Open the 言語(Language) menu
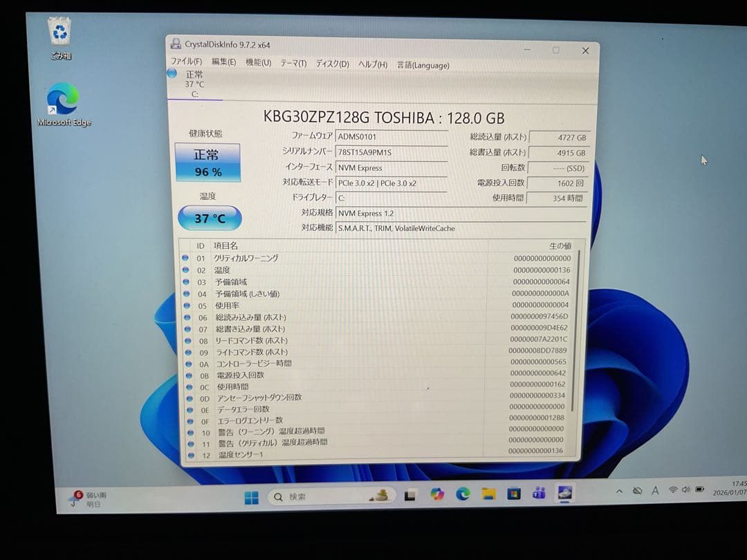The height and width of the screenshot is (560, 747). (x=423, y=65)
